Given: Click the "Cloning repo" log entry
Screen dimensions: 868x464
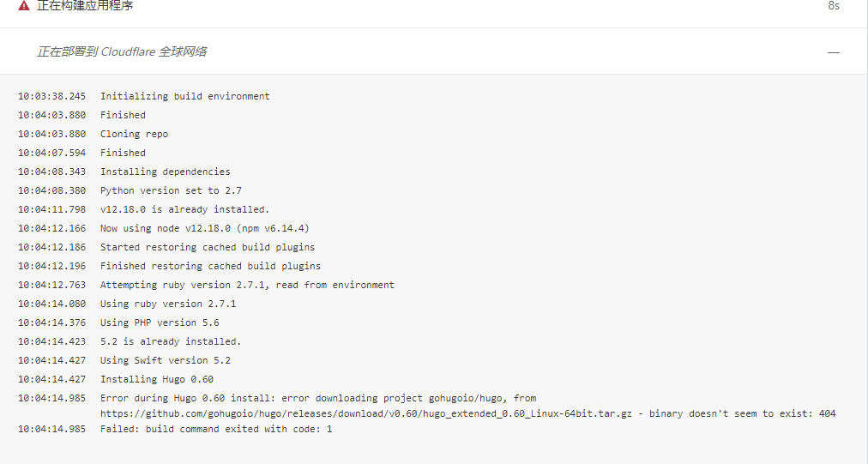Looking at the screenshot, I should click(134, 134).
